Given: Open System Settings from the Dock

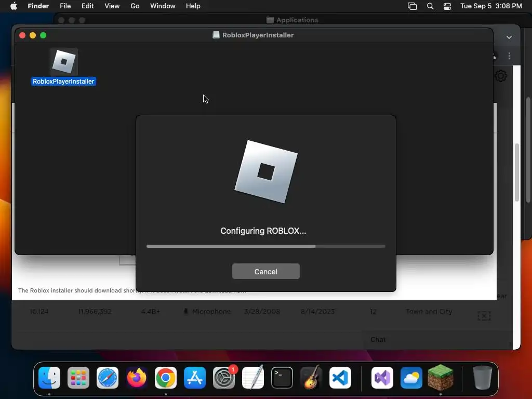Looking at the screenshot, I should coord(224,378).
